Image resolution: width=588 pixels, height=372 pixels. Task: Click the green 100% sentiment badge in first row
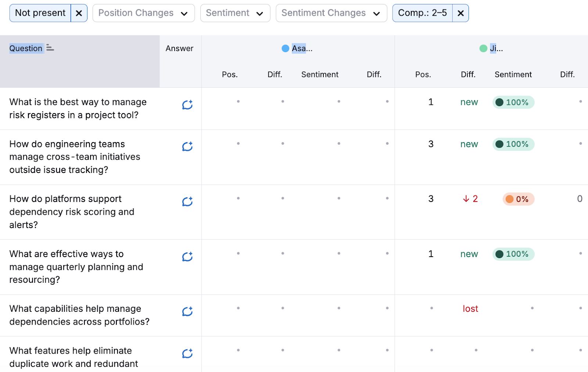pyautogui.click(x=513, y=102)
